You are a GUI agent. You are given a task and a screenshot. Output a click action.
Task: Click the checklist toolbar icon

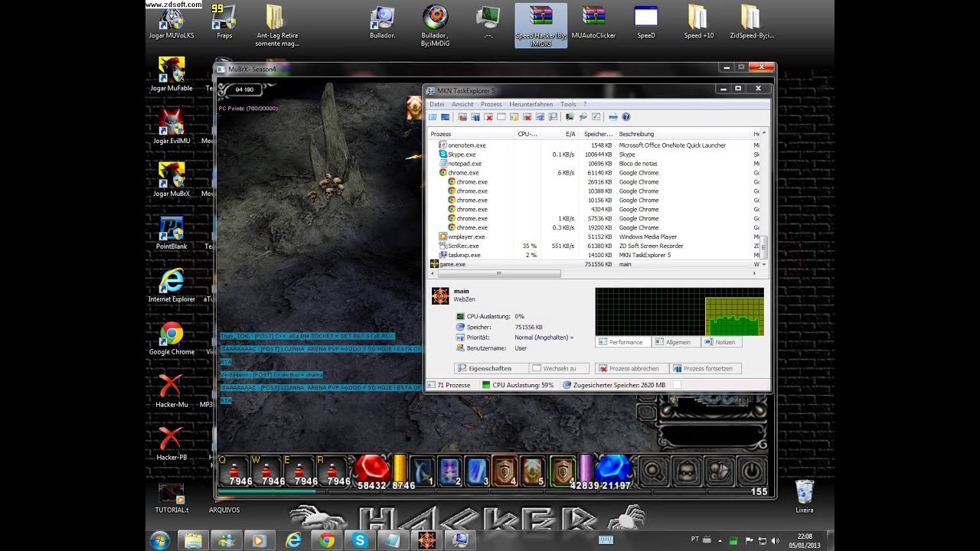point(596,117)
